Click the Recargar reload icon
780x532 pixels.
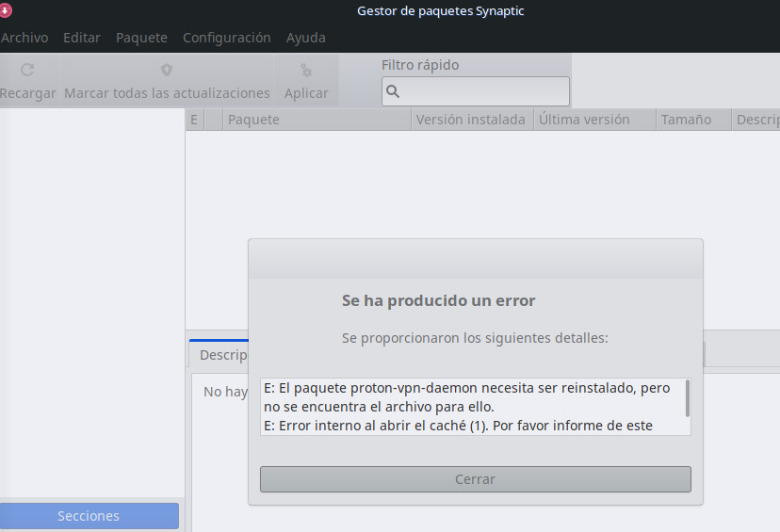[x=27, y=70]
